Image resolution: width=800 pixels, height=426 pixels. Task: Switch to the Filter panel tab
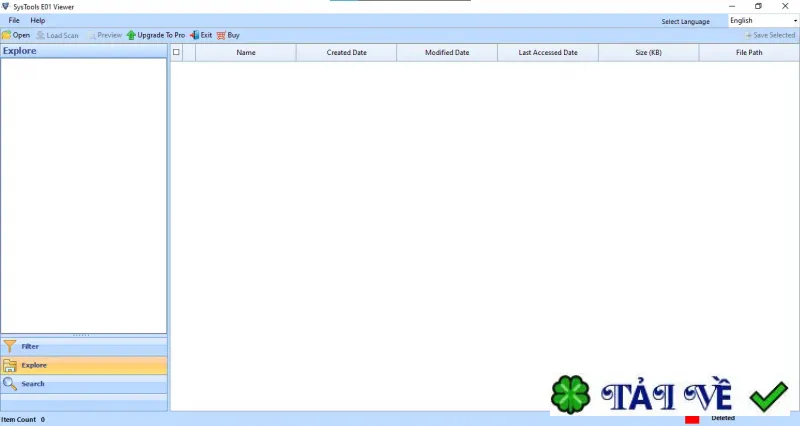[84, 346]
